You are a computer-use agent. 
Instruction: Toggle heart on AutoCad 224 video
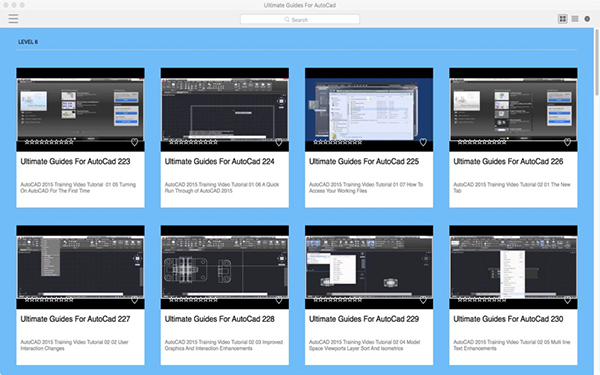pyautogui.click(x=279, y=142)
